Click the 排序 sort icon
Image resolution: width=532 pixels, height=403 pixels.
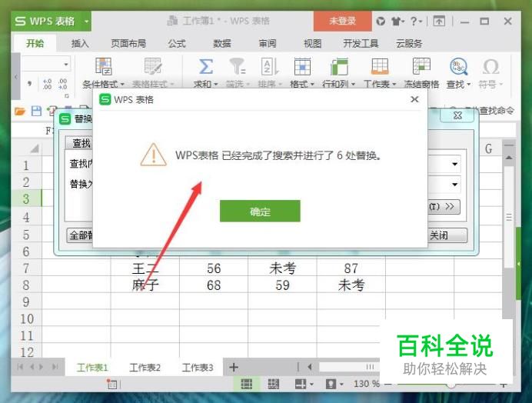pyautogui.click(x=270, y=67)
